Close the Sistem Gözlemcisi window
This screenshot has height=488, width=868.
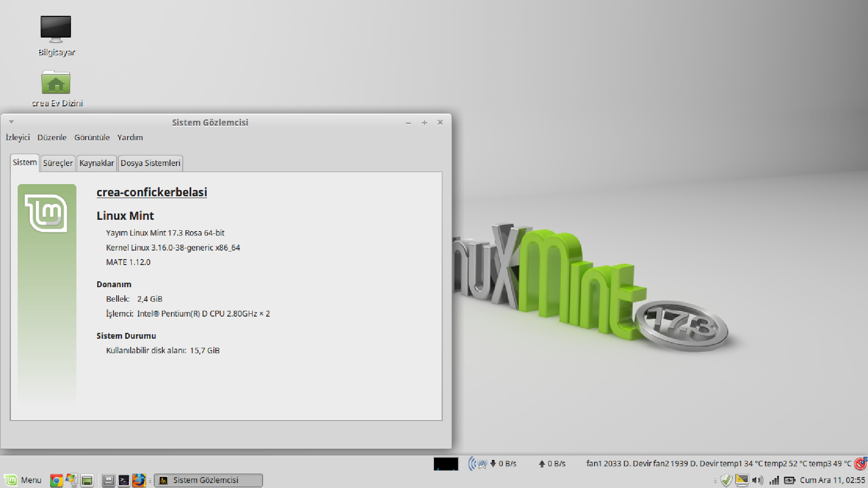(x=440, y=123)
